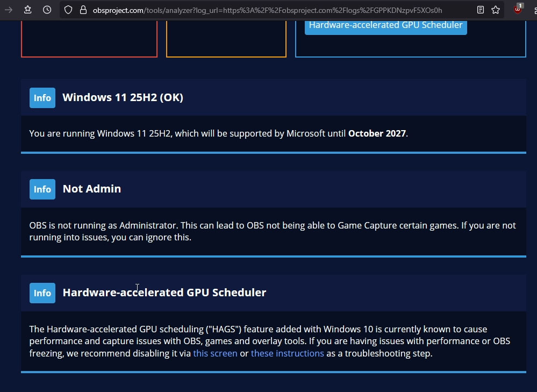Open the uBlock Origin extension icon

click(518, 10)
